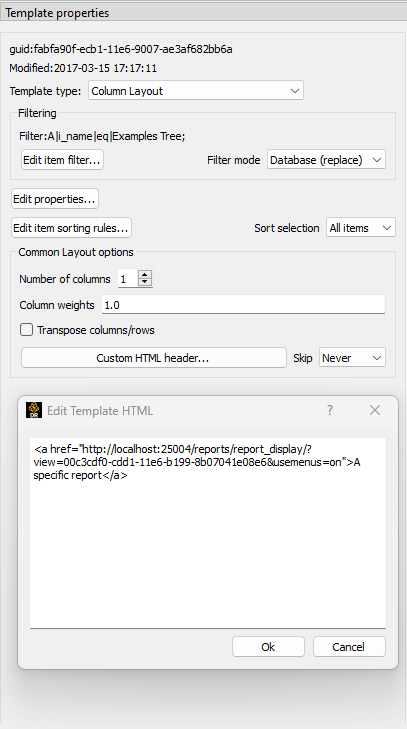The image size is (407, 729).
Task: Expand the Filter mode dropdown
Action: tap(326, 160)
